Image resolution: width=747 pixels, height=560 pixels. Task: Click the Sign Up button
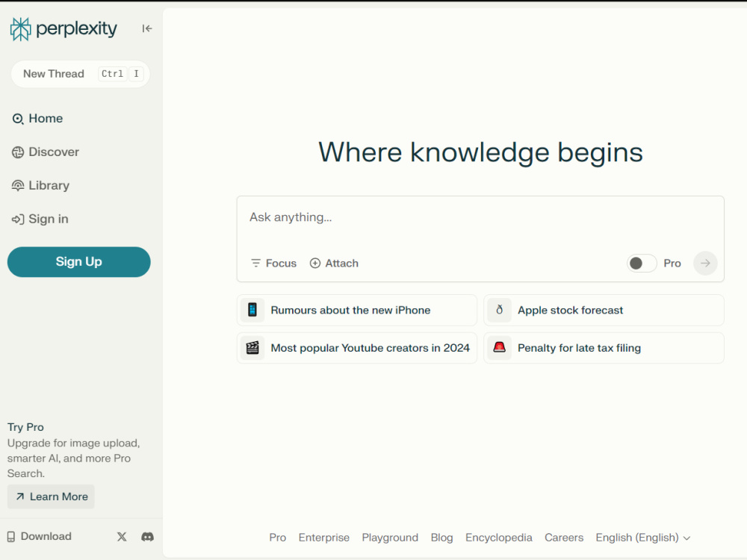79,262
